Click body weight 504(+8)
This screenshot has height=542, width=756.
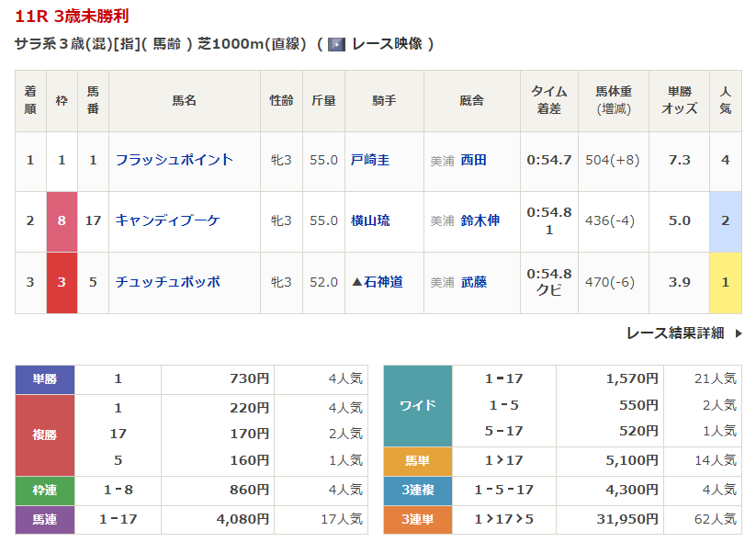coord(613,160)
